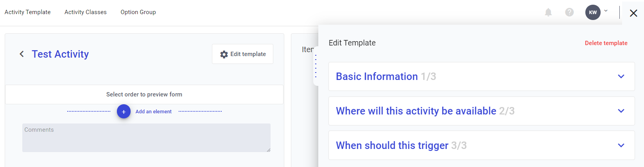Switch to the Activity Template tab
The image size is (644, 167).
(27, 12)
